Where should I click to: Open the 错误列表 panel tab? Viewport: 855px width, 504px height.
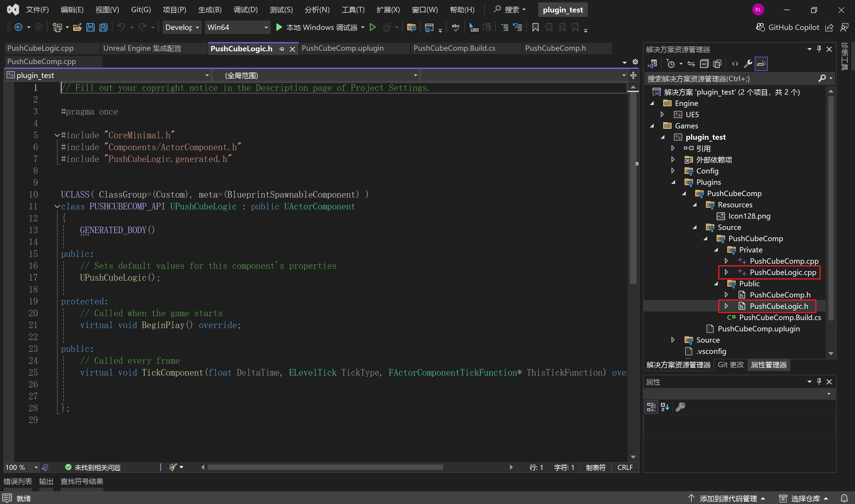click(18, 481)
